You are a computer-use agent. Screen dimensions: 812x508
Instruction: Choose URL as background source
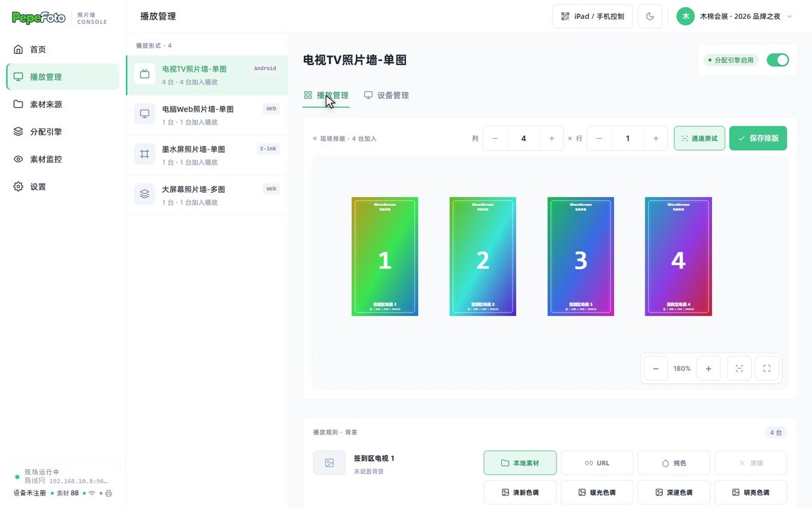(x=597, y=463)
